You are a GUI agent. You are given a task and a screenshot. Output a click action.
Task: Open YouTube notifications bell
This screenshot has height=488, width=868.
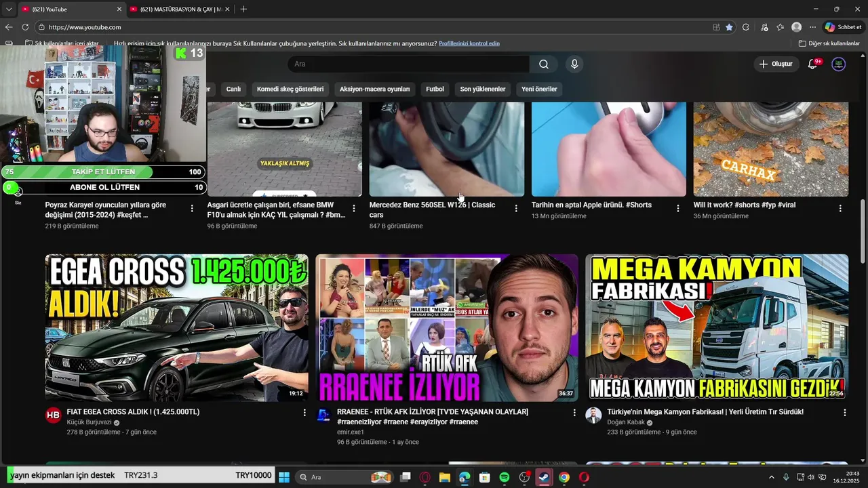pos(812,64)
